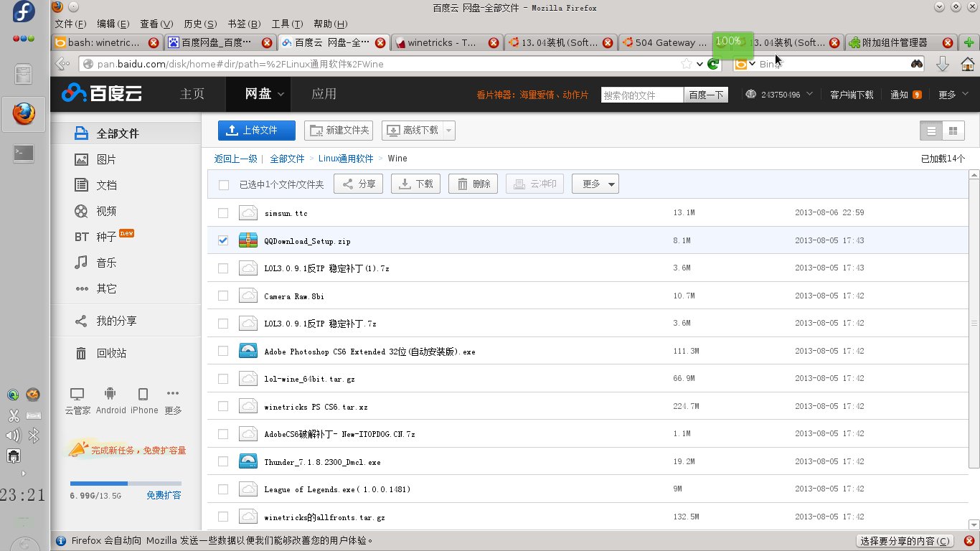Go back with navigation arrow
The image size is (980, 551).
64,64
